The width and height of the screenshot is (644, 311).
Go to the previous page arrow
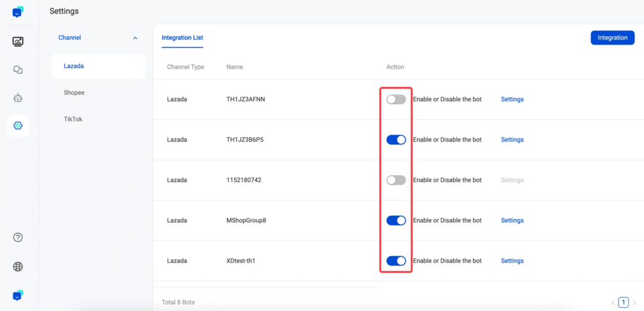click(613, 303)
